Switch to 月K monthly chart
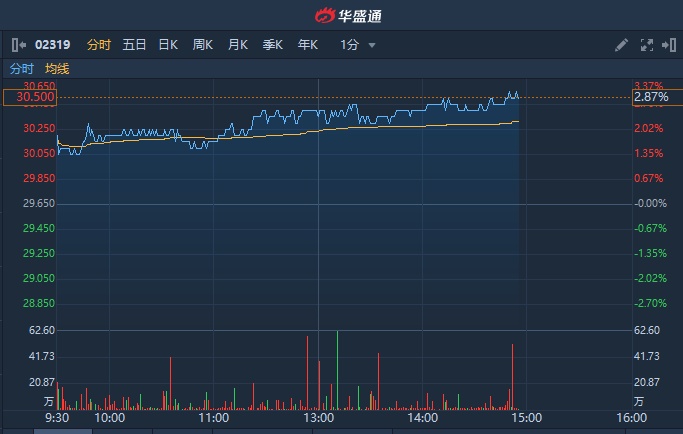The height and width of the screenshot is (434, 683). 237,45
